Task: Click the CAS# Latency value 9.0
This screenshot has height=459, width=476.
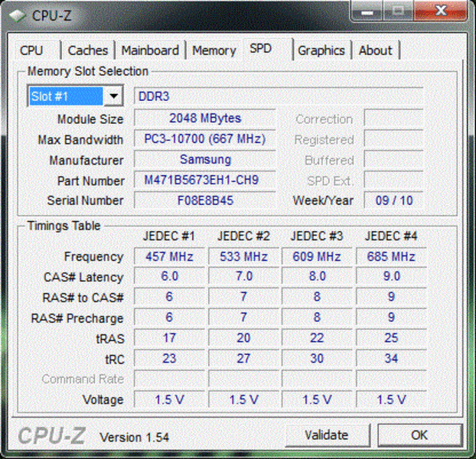Action: click(391, 276)
